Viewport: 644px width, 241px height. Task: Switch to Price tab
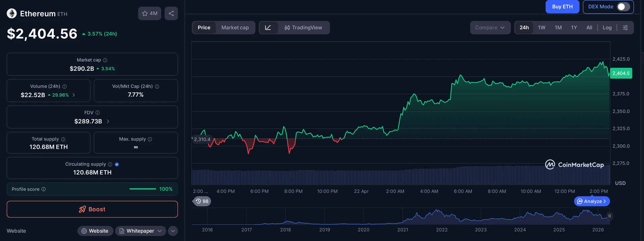(x=204, y=27)
